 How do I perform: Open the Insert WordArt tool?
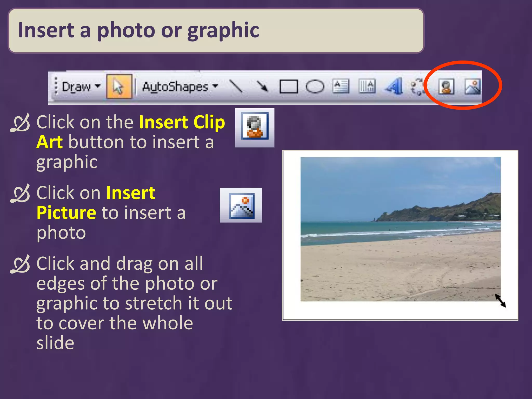click(394, 87)
